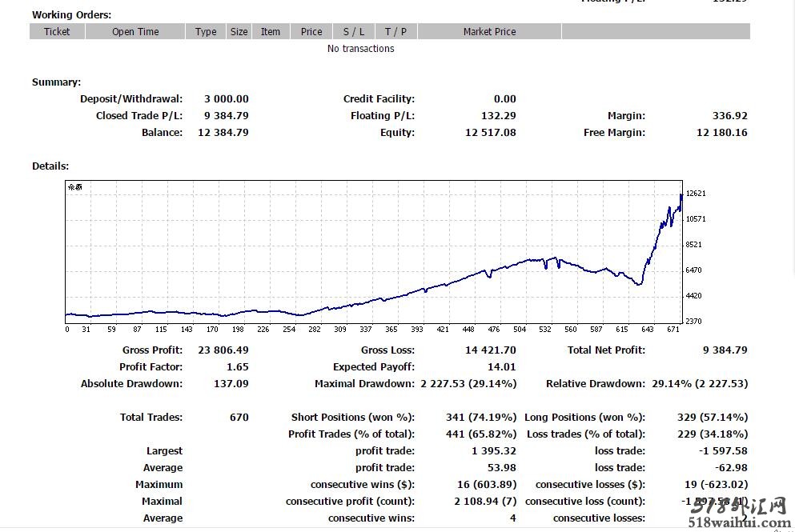Click the 8521 value on chart axis

[693, 244]
